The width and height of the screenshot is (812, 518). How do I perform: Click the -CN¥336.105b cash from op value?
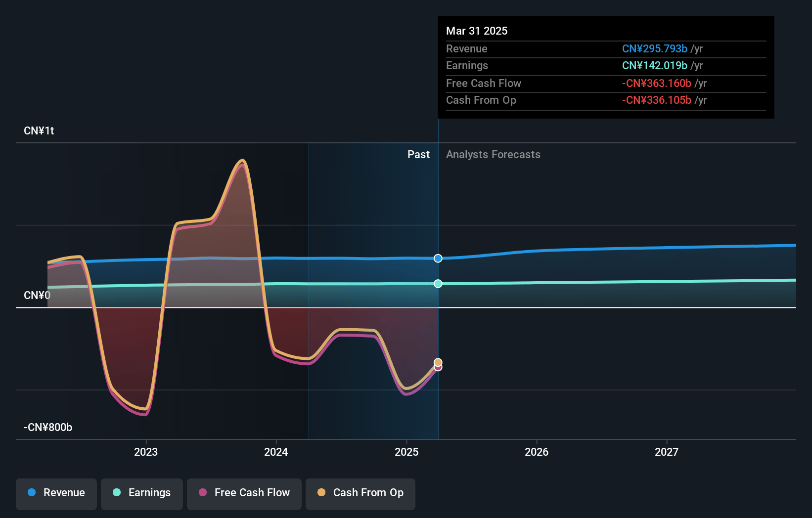(657, 100)
